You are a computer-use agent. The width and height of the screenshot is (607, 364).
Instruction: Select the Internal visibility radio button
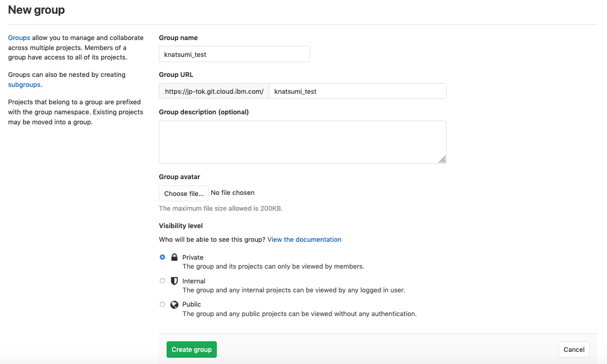point(162,281)
